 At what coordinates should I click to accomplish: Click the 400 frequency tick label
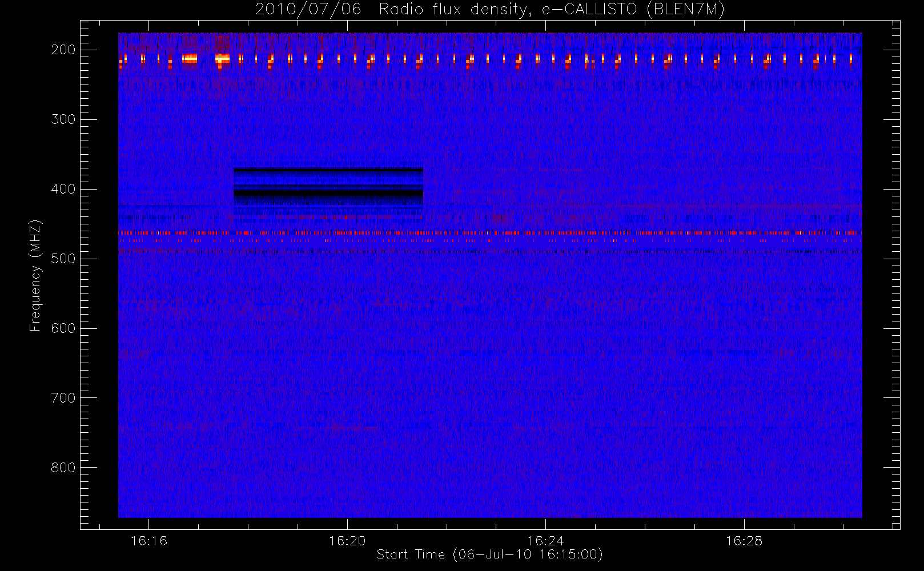(x=63, y=189)
